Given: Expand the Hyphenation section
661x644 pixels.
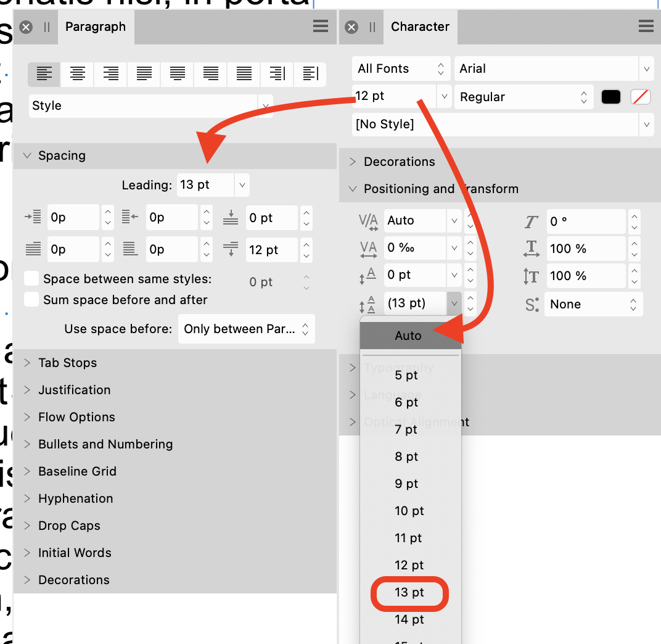Looking at the screenshot, I should [75, 498].
